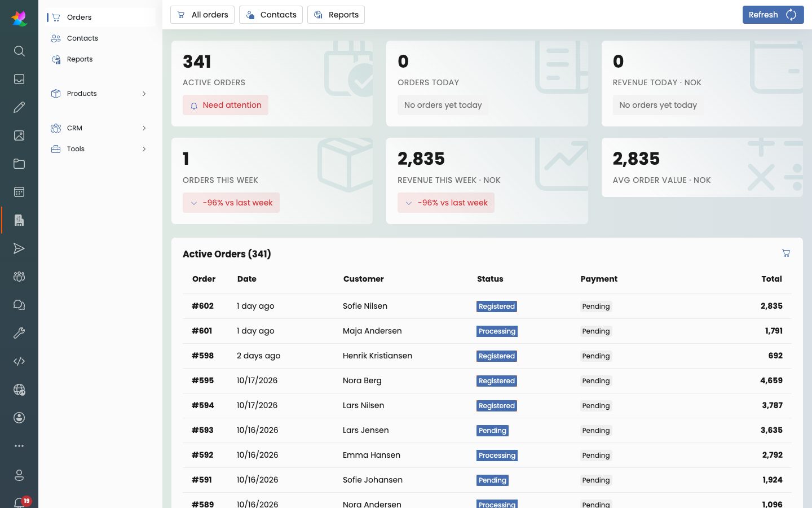Screen dimensions: 812x508
Task: Click the cart icon beside Active Orders
Action: [x=786, y=253]
